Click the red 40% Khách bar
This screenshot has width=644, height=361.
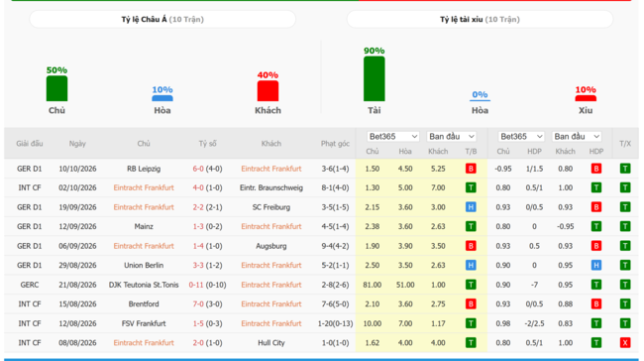[x=268, y=91]
